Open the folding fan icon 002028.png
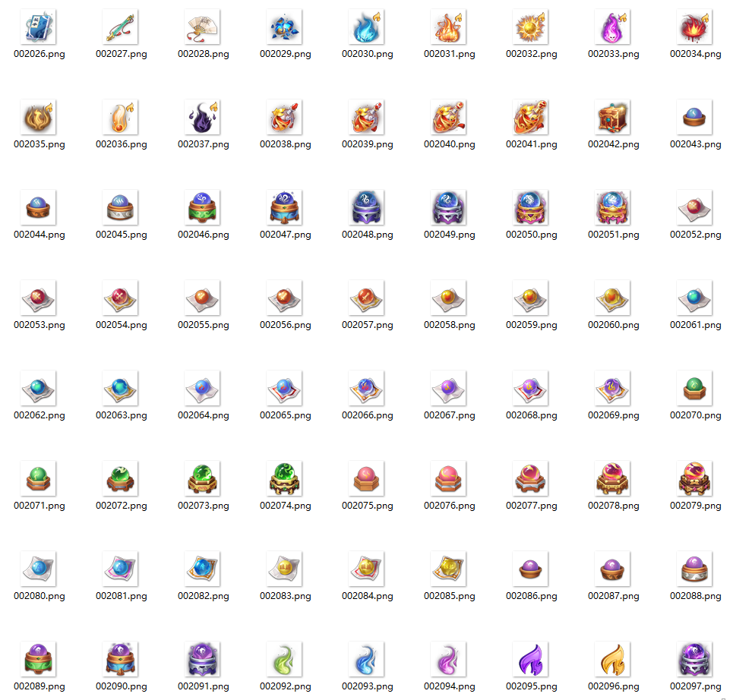The width and height of the screenshot is (733, 700). coord(203,28)
